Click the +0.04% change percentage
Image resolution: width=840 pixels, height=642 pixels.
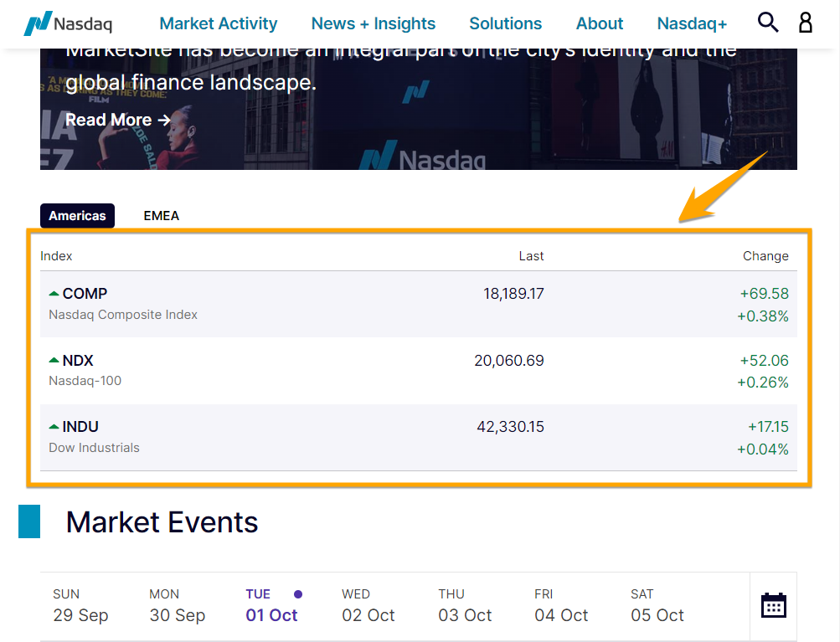point(763,449)
